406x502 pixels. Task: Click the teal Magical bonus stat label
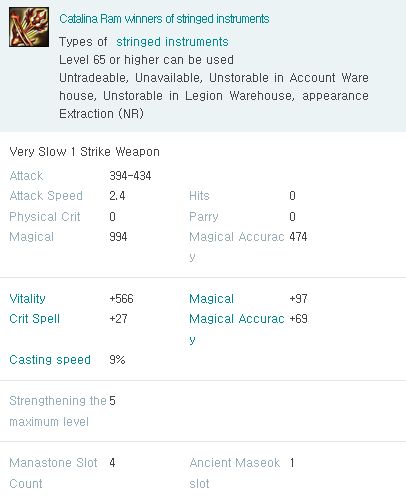coord(211,299)
